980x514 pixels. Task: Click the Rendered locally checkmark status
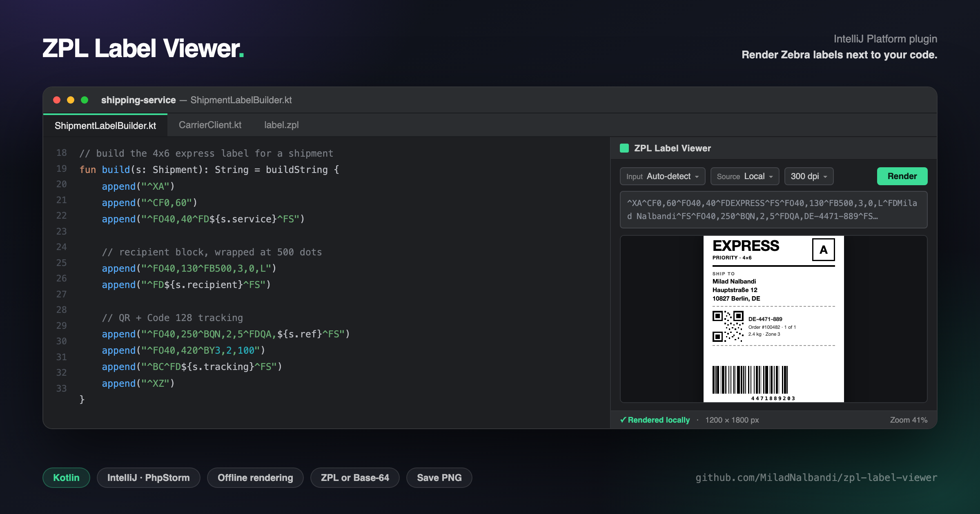pos(655,420)
